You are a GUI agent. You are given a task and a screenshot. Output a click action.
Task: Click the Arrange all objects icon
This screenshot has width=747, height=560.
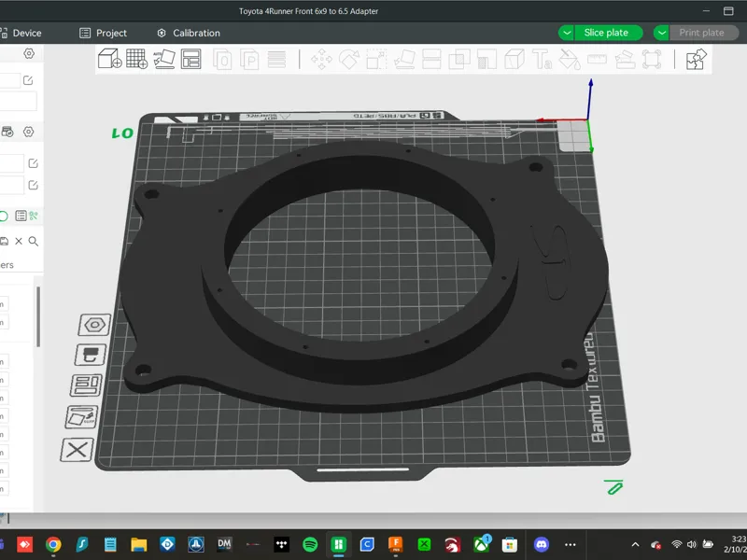[191, 59]
